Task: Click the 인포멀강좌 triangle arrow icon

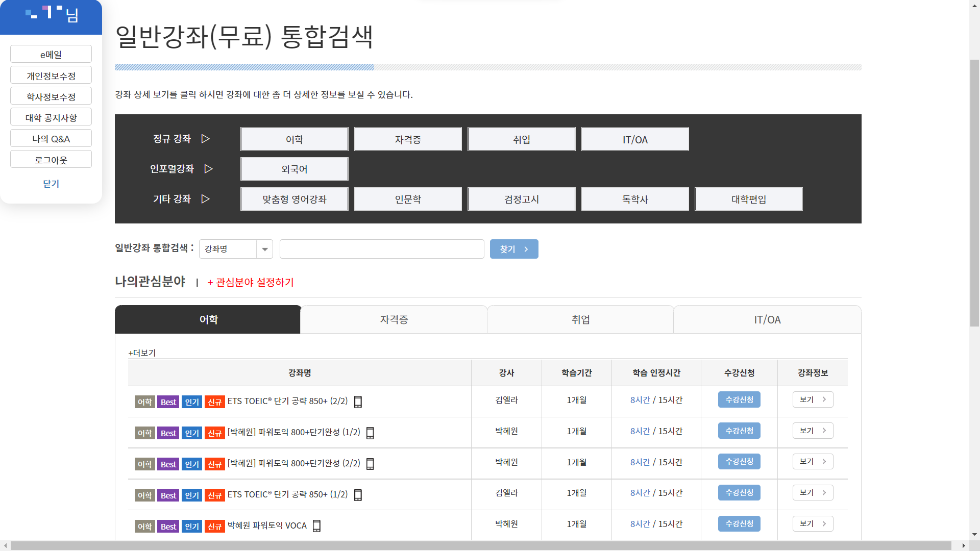Action: point(208,169)
